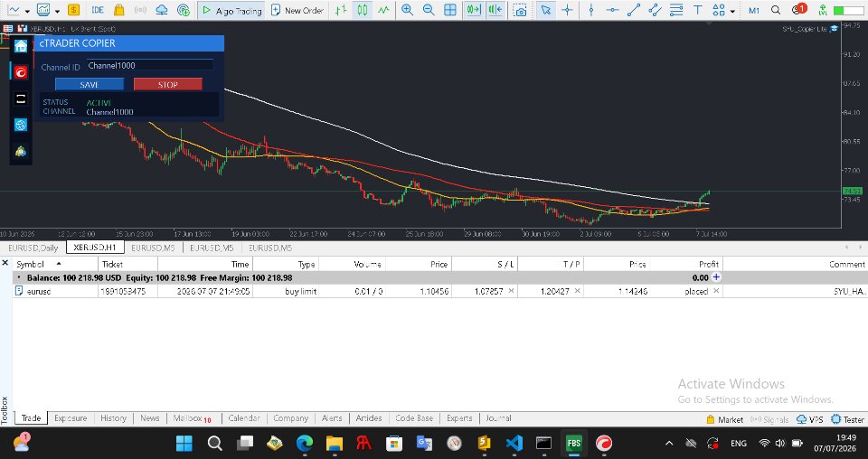Switch to bar chart display

coord(341,10)
